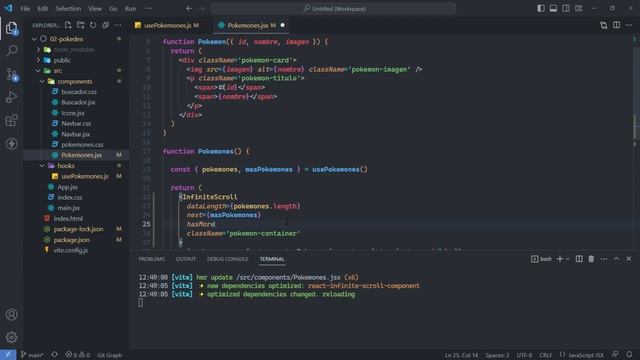Go back with navigation arrow
The width and height of the screenshot is (640, 360).
point(189,9)
